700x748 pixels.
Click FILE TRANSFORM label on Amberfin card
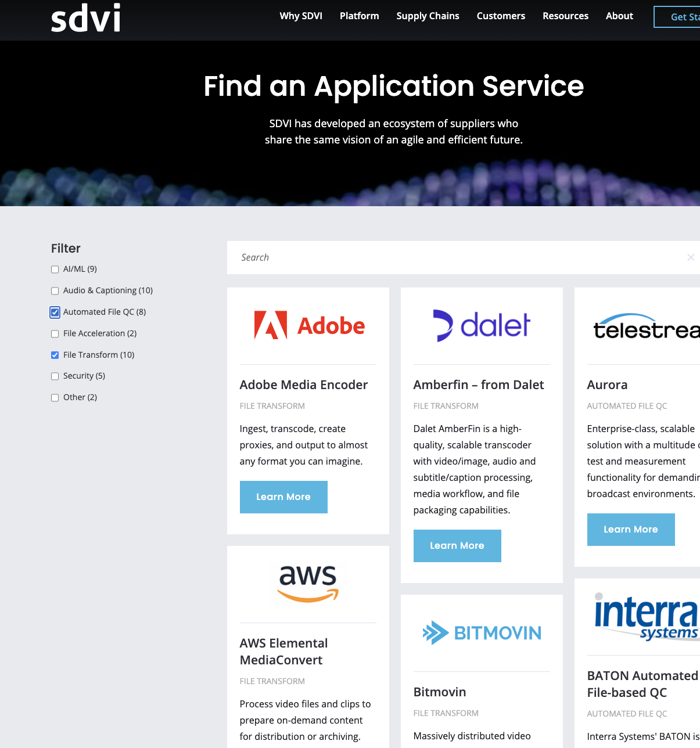pyautogui.click(x=446, y=406)
